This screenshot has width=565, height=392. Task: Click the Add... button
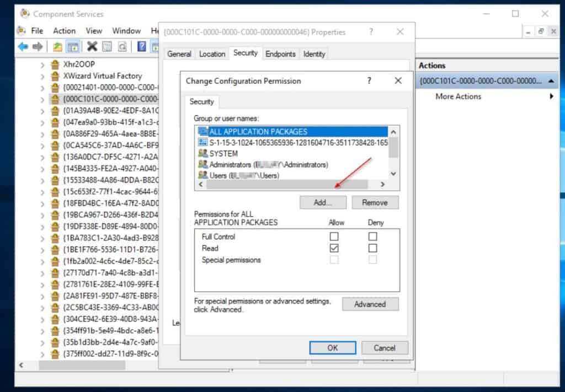pos(323,203)
